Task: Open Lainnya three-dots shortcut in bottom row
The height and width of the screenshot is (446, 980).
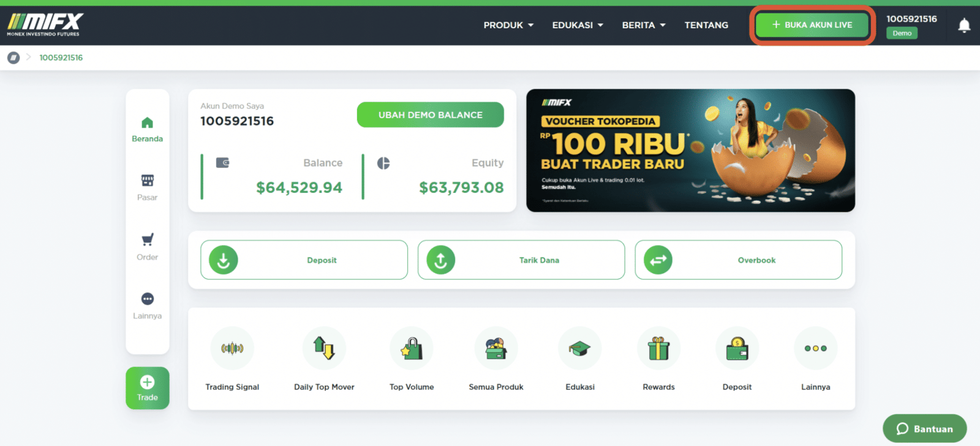Action: coord(815,360)
